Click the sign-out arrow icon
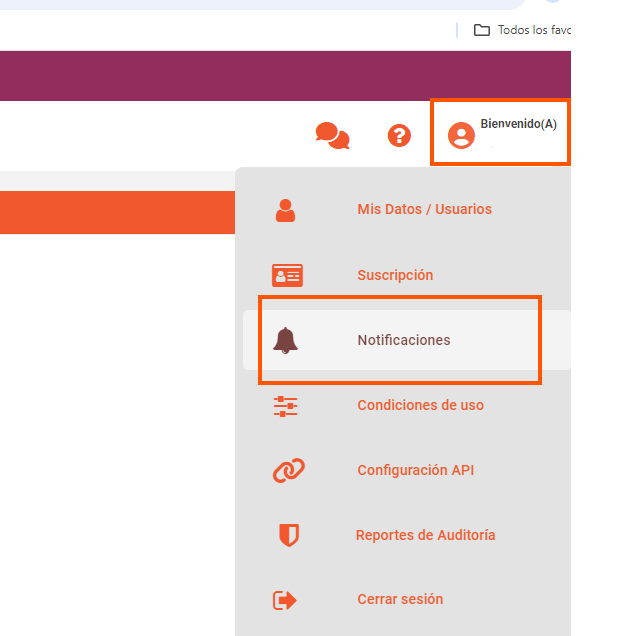 pyautogui.click(x=285, y=600)
